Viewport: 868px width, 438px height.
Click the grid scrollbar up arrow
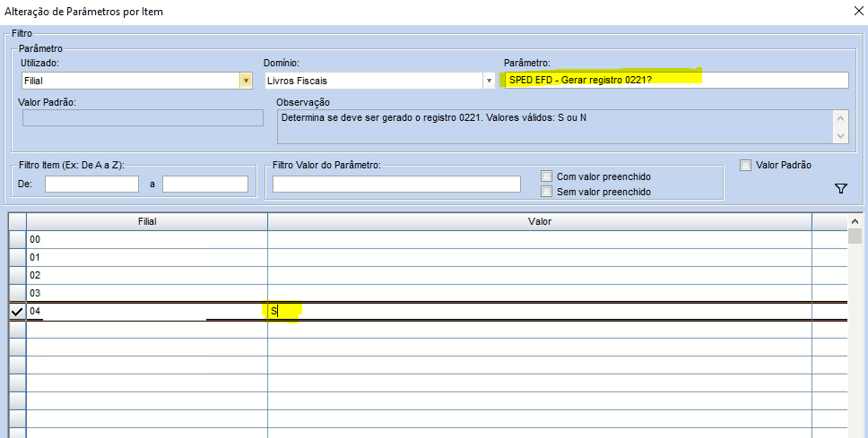[x=856, y=220]
